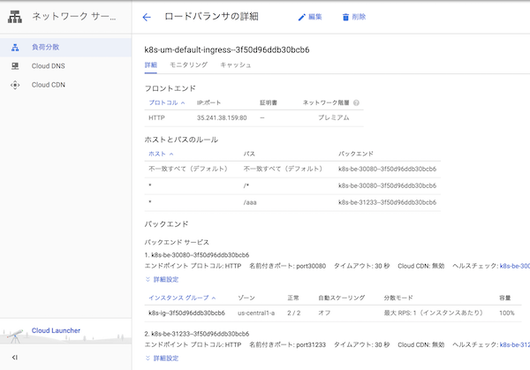Image resolution: width=530 pixels, height=370 pixels.
Task: Click the /* path cell
Action: pos(246,186)
